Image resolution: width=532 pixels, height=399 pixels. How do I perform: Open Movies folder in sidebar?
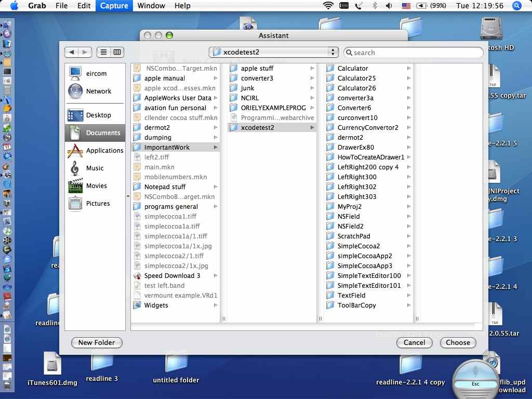(95, 185)
